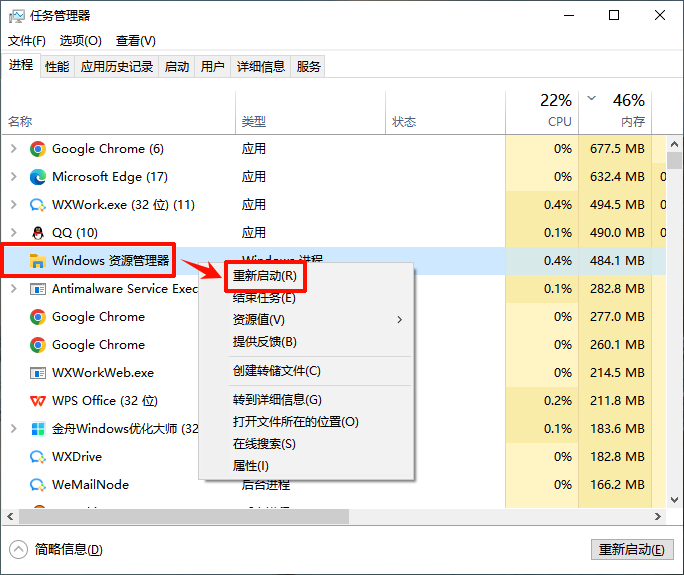Screen dimensions: 684x575
Task: Open the 查看(V) menu
Action: (136, 41)
